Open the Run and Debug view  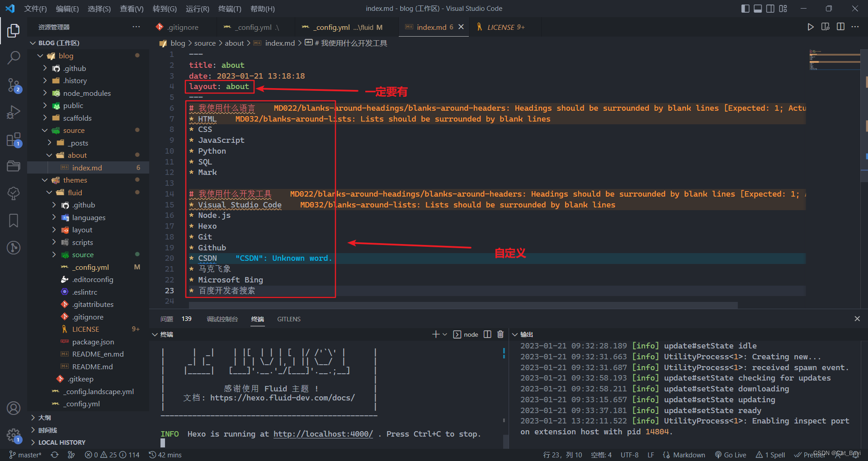pos(14,112)
